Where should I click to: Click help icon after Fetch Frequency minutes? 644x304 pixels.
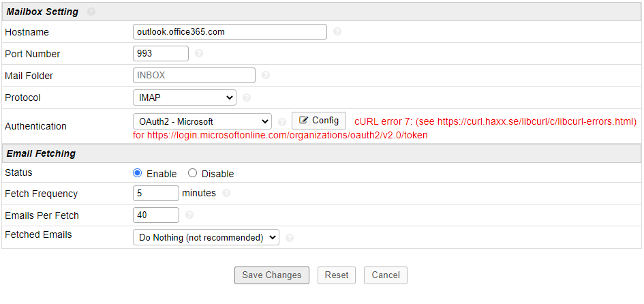(x=226, y=193)
